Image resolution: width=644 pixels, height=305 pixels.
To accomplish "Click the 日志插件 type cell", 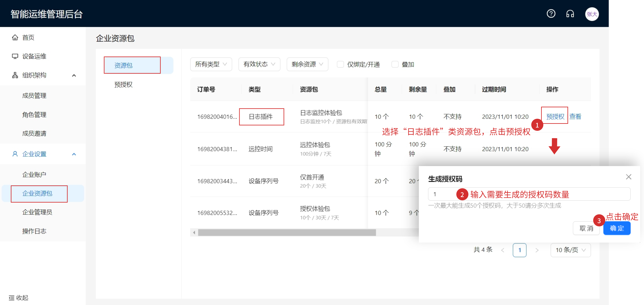I will (x=260, y=116).
